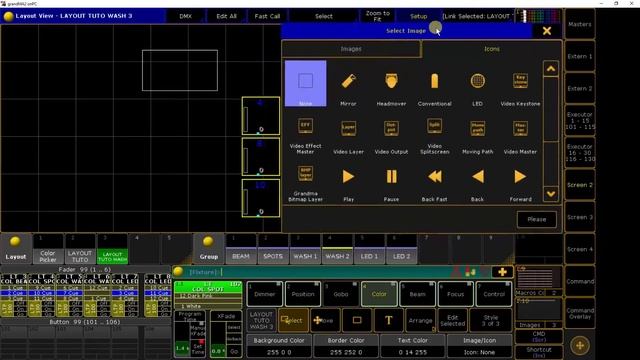This screenshot has height=360, width=640.
Task: Open the Command Overlay
Action: 580,313
